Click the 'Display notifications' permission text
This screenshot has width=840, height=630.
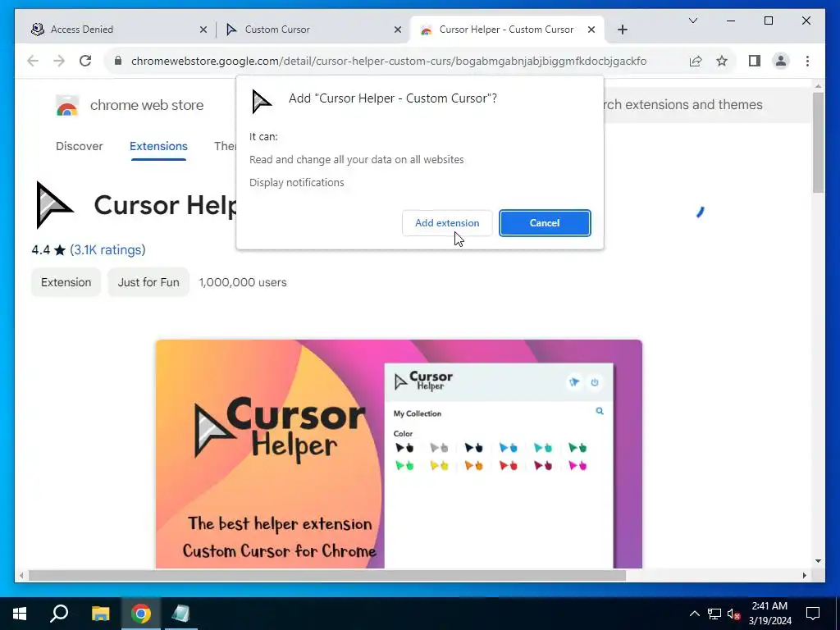(x=296, y=183)
